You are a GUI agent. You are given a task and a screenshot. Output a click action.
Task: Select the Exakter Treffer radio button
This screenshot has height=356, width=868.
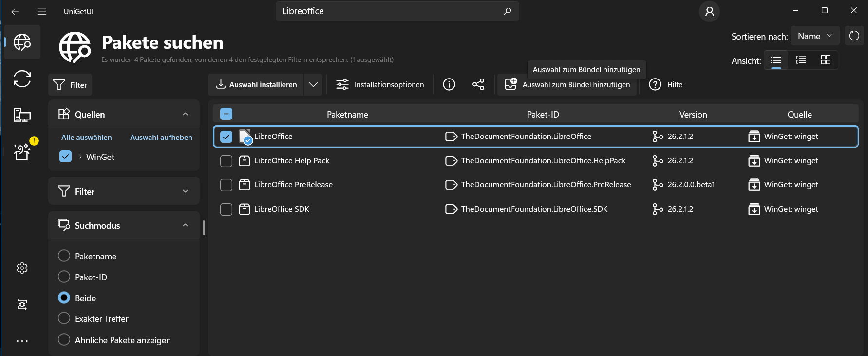(64, 318)
